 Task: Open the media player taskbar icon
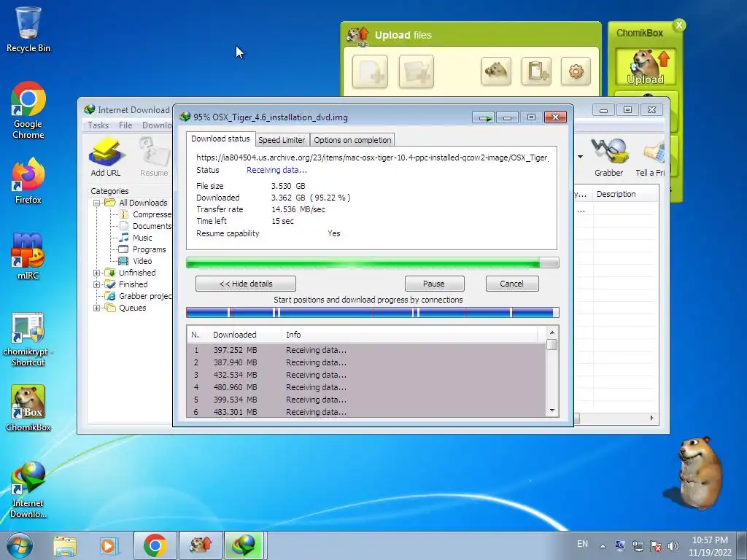click(109, 545)
